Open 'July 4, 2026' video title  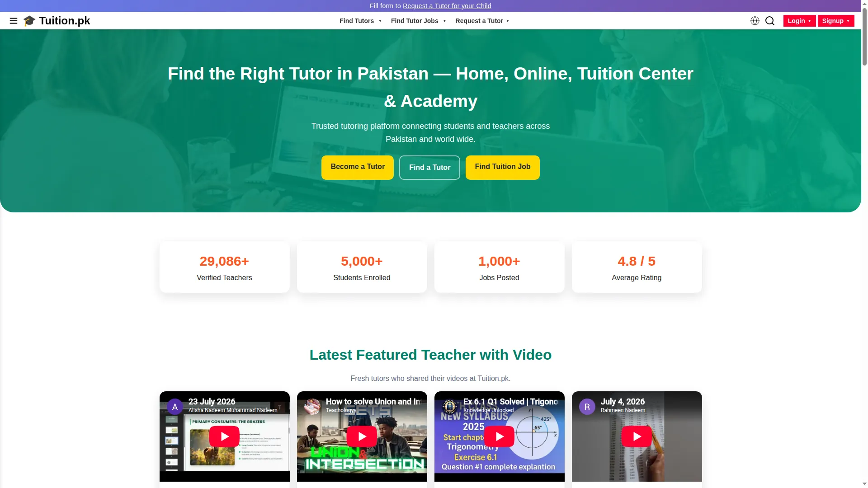point(623,402)
